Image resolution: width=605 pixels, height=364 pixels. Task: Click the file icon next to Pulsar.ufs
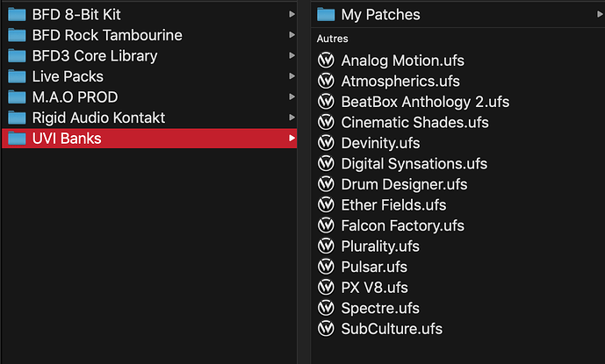327,267
